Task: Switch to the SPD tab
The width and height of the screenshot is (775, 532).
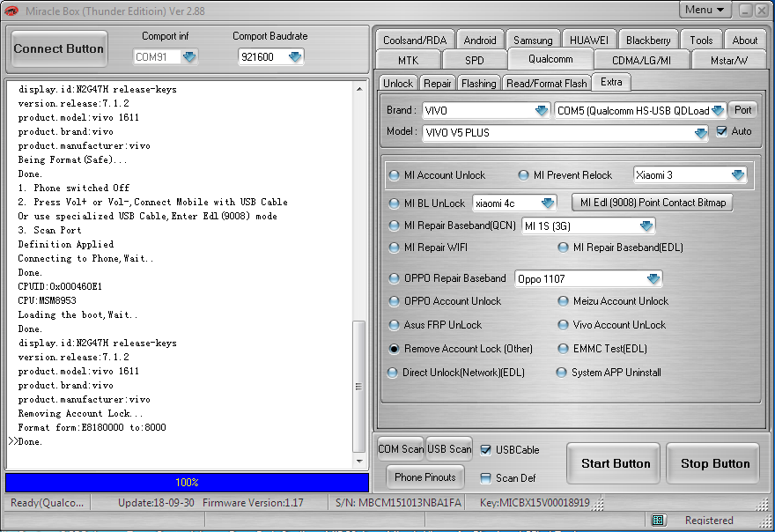Action: 475,60
